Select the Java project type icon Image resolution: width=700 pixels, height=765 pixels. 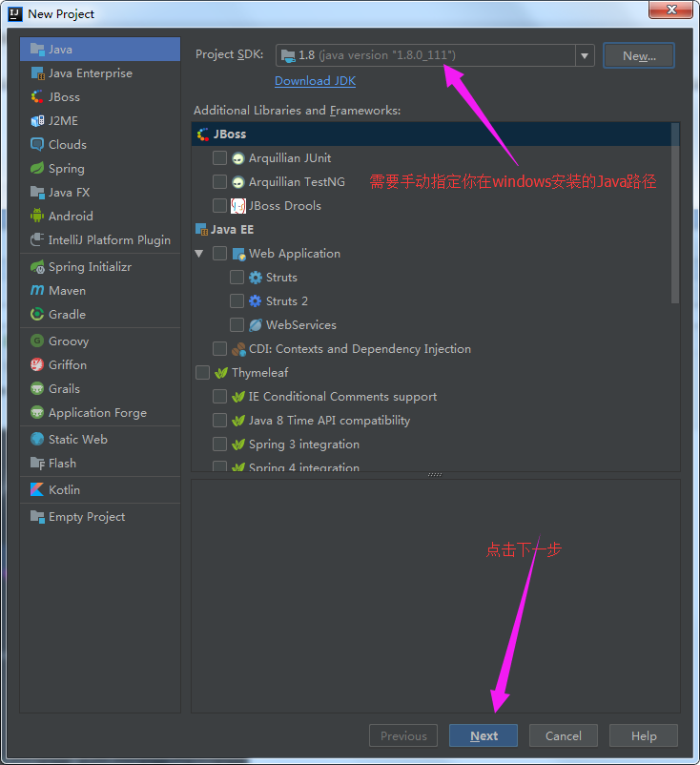(37, 50)
